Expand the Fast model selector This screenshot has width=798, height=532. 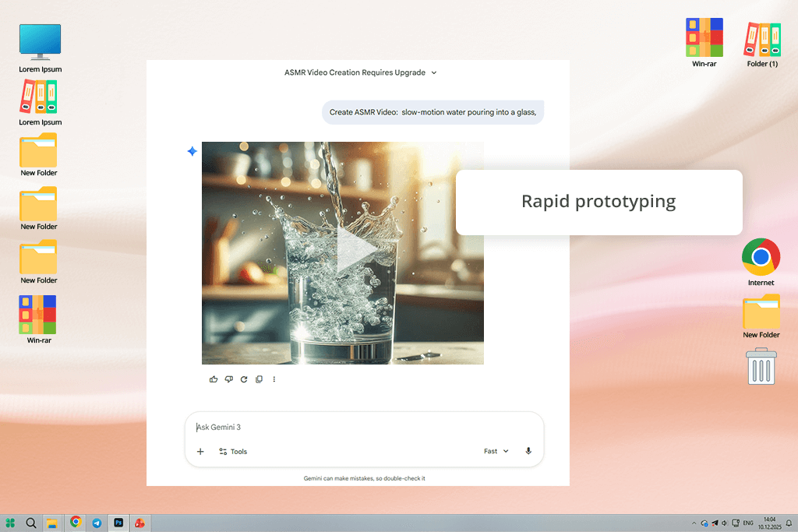pyautogui.click(x=496, y=451)
